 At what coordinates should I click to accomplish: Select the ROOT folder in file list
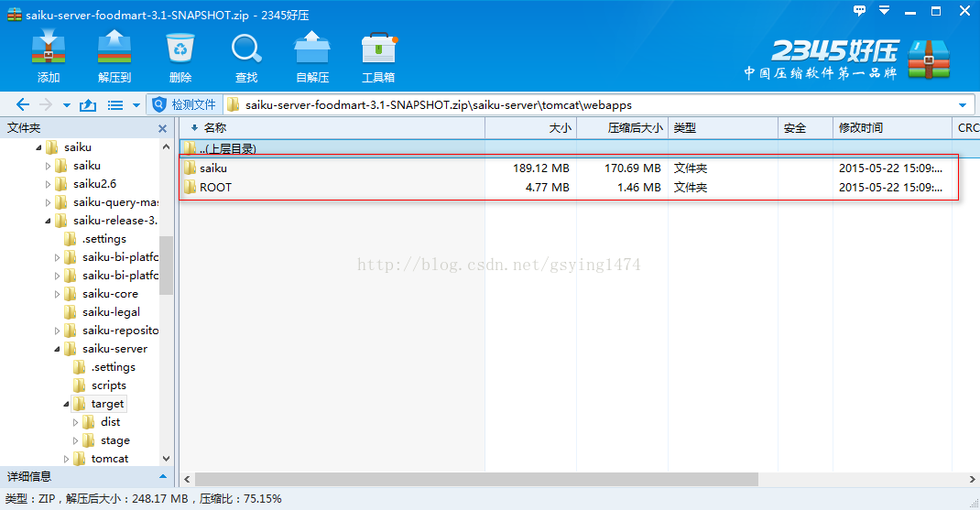(x=215, y=188)
